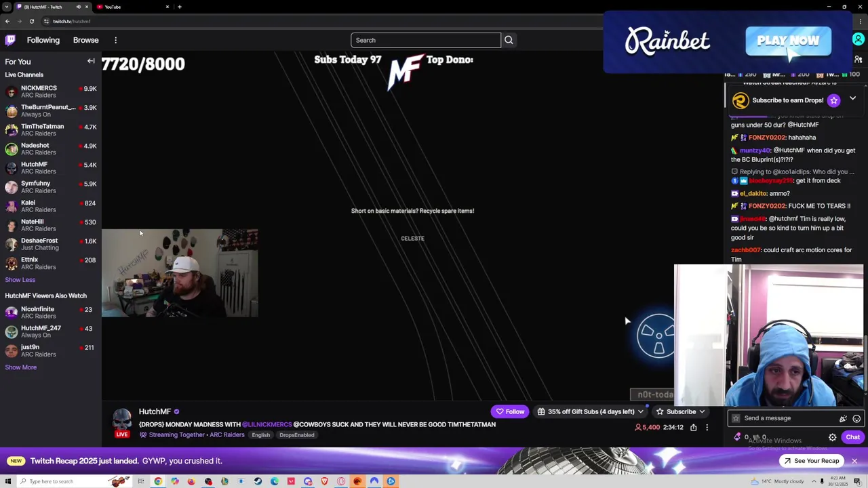
Task: Click the English tag
Action: [261, 435]
